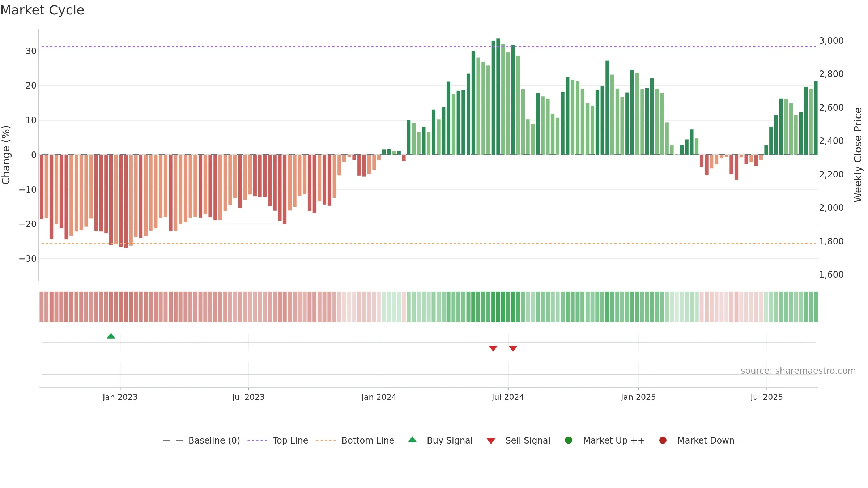Click the −20 change axis label
Viewport: 868px width, 488px height.
point(28,224)
